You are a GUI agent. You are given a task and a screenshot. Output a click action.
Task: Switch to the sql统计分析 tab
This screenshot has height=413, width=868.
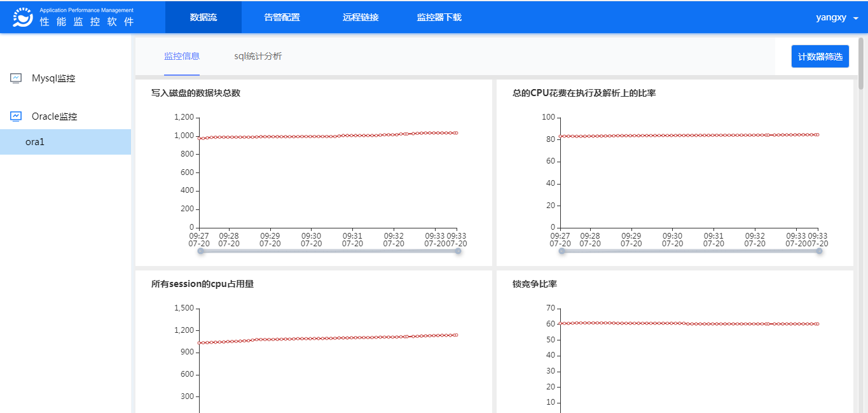[258, 56]
